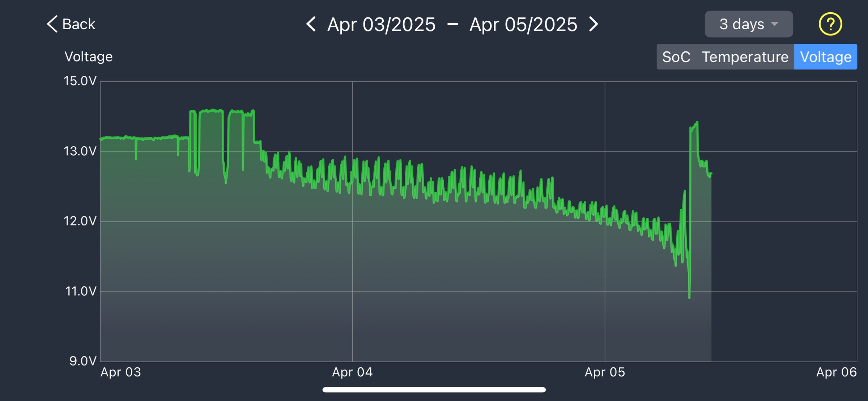The width and height of the screenshot is (868, 401).
Task: Tap the Back button label
Action: tap(79, 24)
